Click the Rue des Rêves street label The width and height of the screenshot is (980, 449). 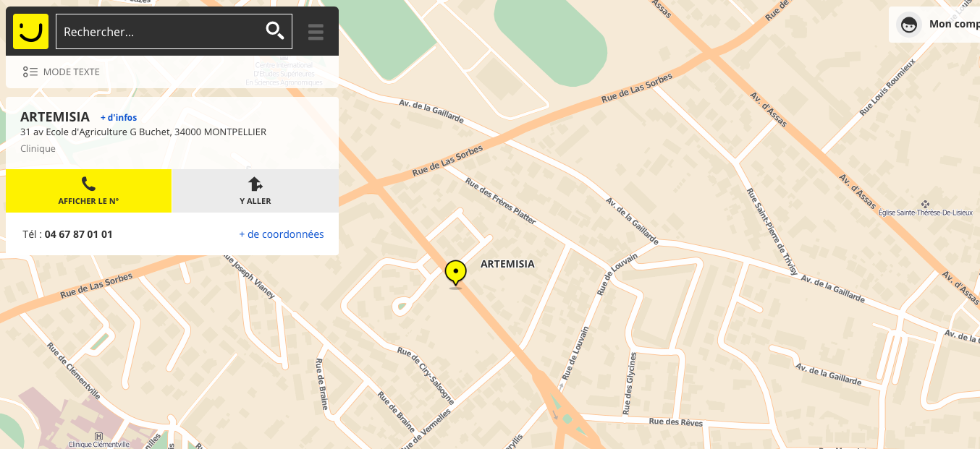point(676,422)
